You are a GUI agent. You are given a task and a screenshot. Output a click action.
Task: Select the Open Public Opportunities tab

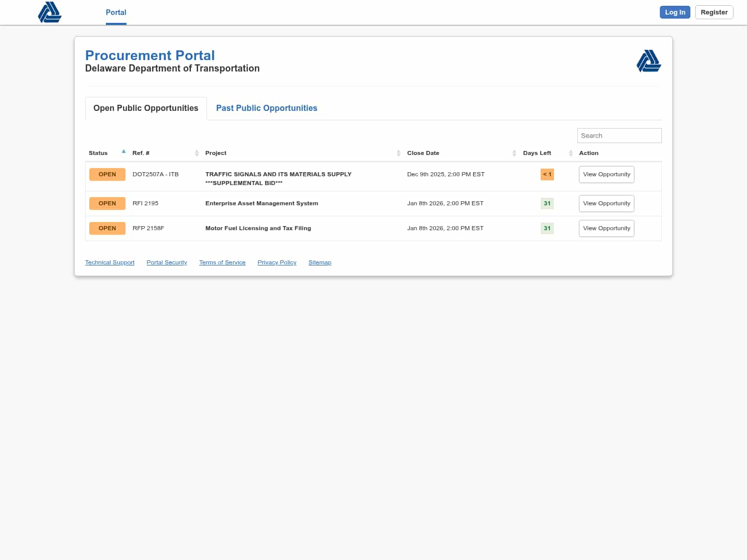point(146,108)
